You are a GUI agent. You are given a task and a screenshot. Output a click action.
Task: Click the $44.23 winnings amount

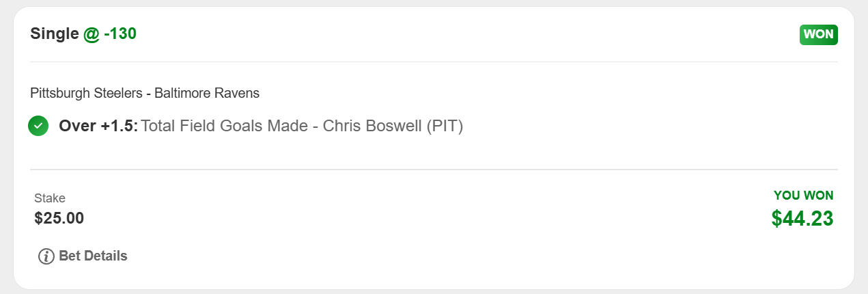[802, 218]
